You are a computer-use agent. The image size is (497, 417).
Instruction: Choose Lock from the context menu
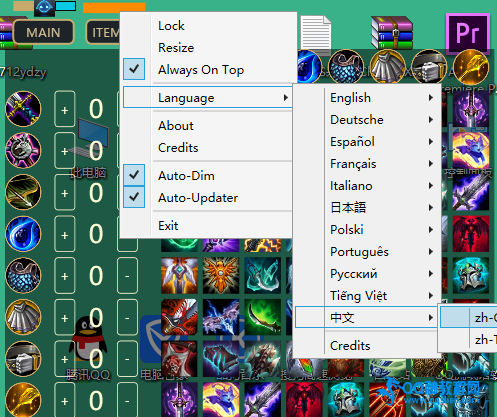click(208, 26)
